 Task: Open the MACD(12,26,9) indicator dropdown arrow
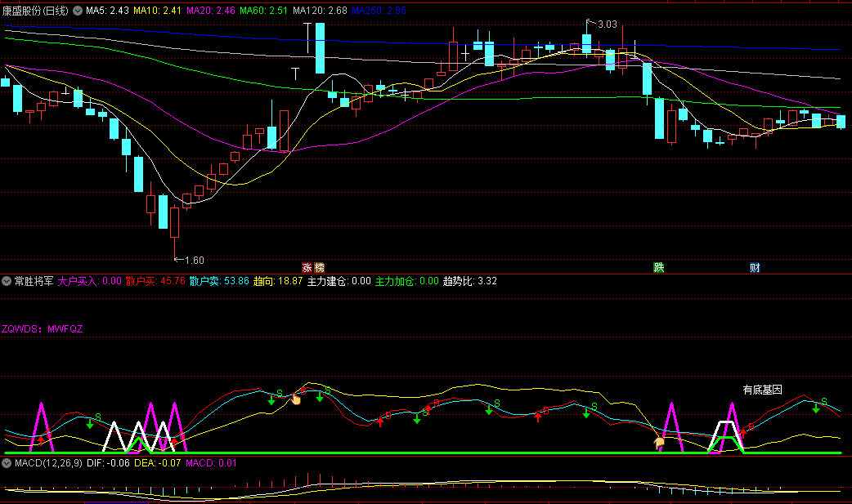tap(7, 464)
